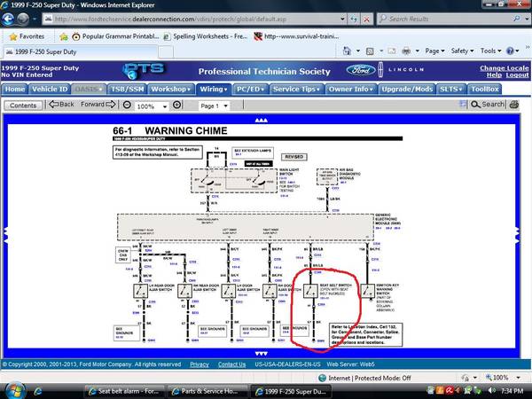Click the Change Locale link
The width and height of the screenshot is (532, 399).
point(505,68)
